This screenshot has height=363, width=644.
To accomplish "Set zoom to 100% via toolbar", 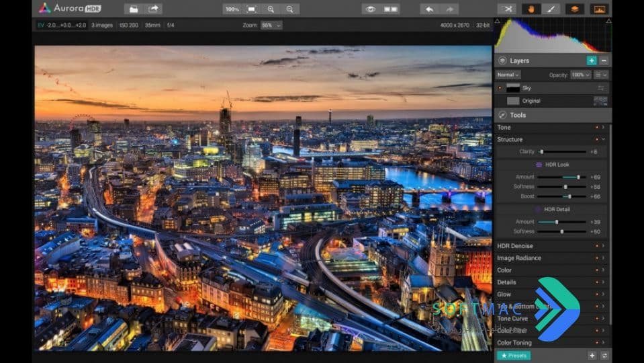I will tap(232, 9).
